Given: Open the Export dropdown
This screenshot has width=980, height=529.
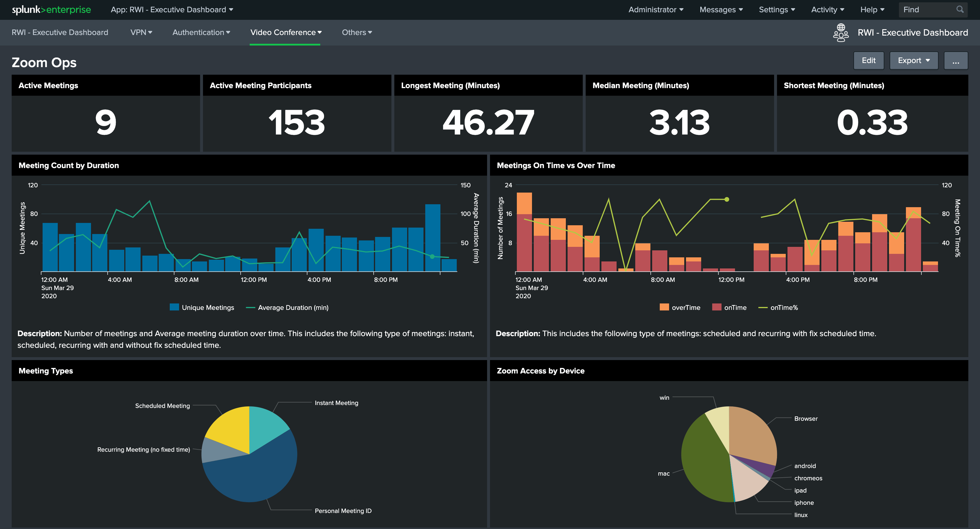Looking at the screenshot, I should pos(914,60).
